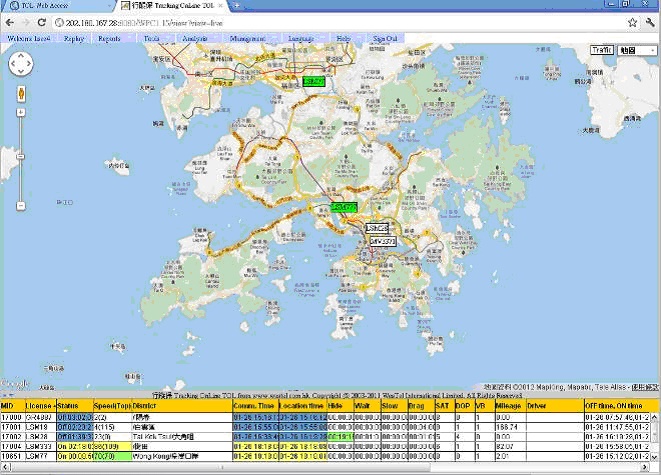Select the MID 17000 table cell
Viewport: 661px width, 475px height.
[13, 417]
